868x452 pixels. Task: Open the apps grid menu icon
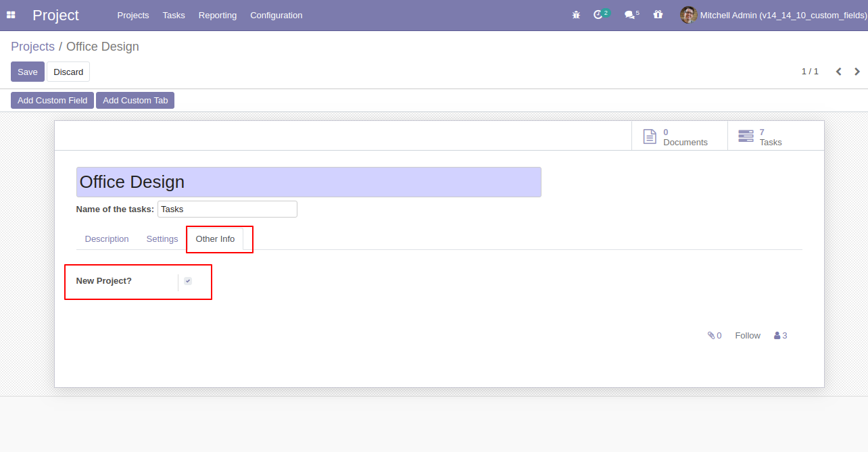(x=11, y=15)
